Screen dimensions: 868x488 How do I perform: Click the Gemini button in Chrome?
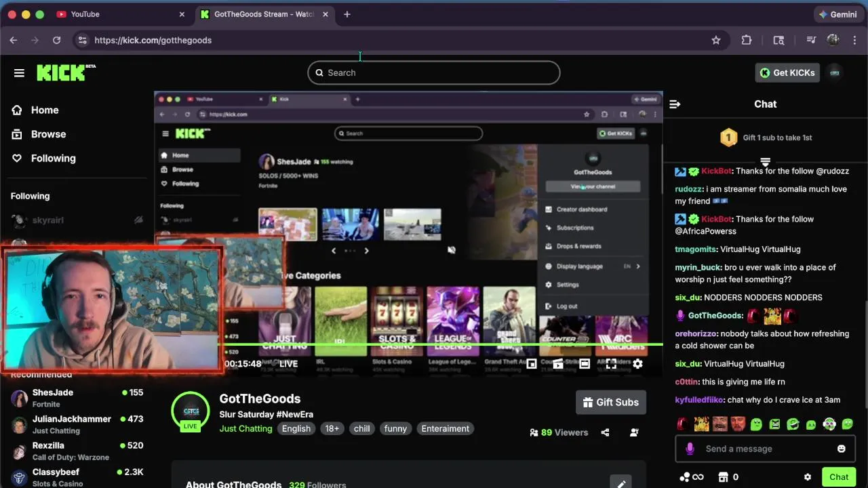pos(838,14)
